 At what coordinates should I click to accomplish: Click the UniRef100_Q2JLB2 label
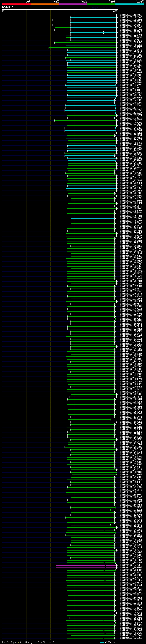coord(131,42)
